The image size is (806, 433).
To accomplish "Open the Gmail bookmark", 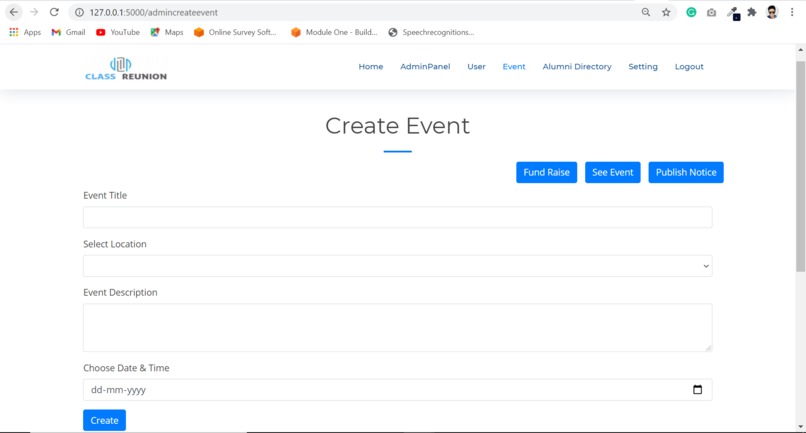I will (x=68, y=32).
